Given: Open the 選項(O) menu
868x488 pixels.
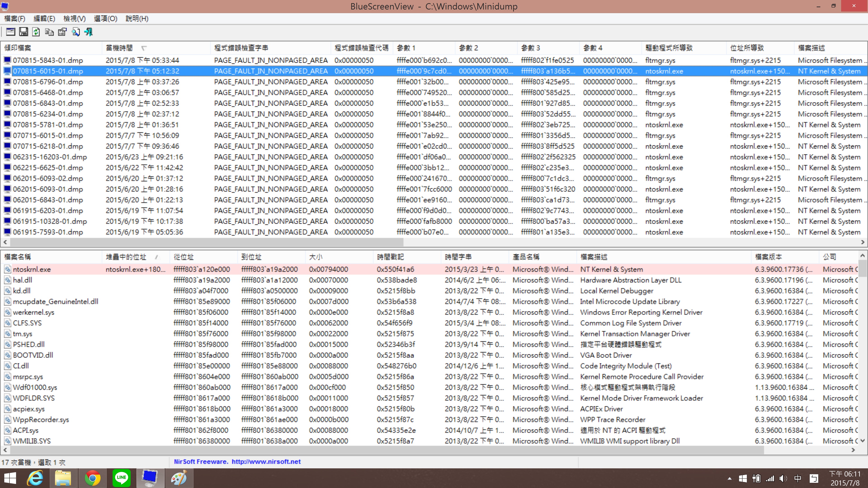Looking at the screenshot, I should click(106, 19).
